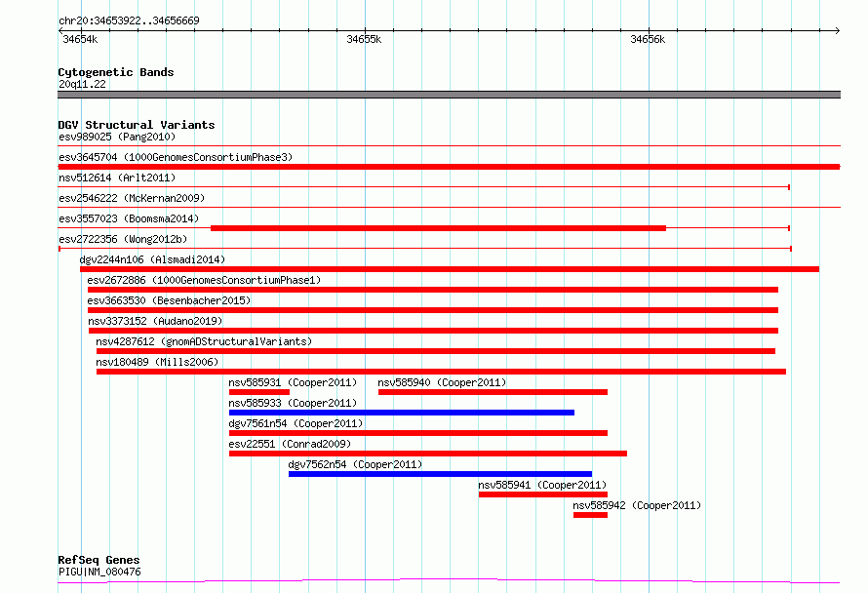The image size is (868, 593).
Task: Open the esv22551 (Conrad2009) variant label
Action: coord(290,444)
